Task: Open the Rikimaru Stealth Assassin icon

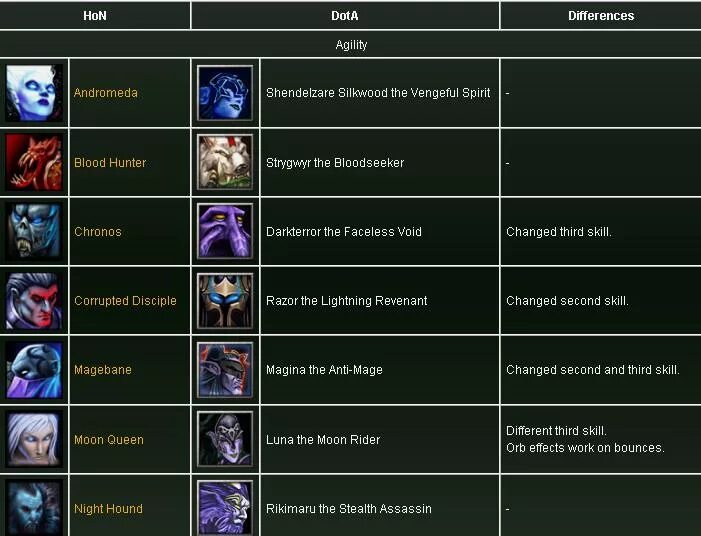Action: tap(225, 508)
